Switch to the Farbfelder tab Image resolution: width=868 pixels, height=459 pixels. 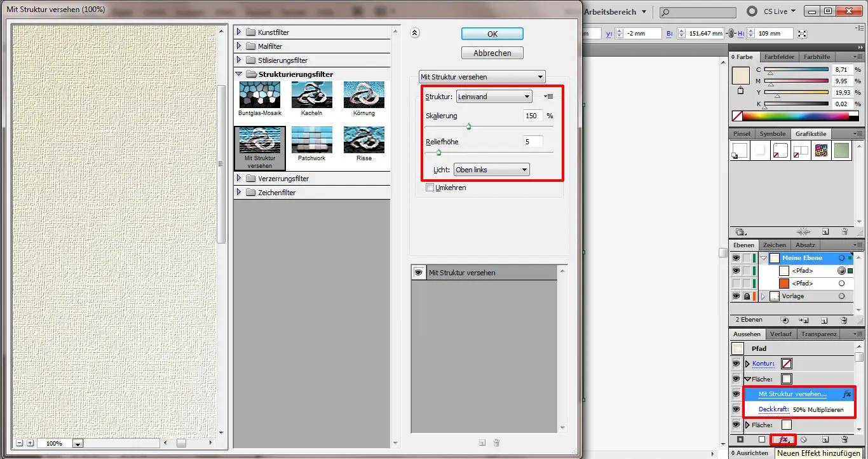pyautogui.click(x=778, y=57)
